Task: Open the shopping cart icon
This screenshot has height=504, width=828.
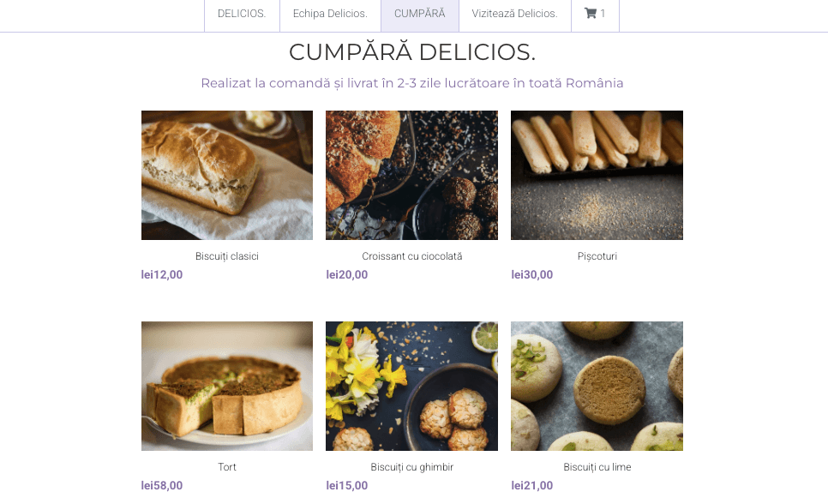Action: click(590, 13)
